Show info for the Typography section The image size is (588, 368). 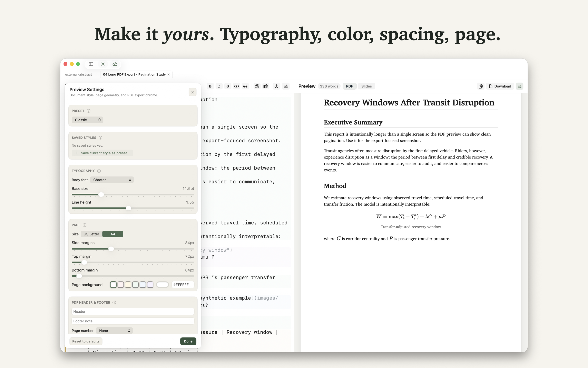[99, 171]
